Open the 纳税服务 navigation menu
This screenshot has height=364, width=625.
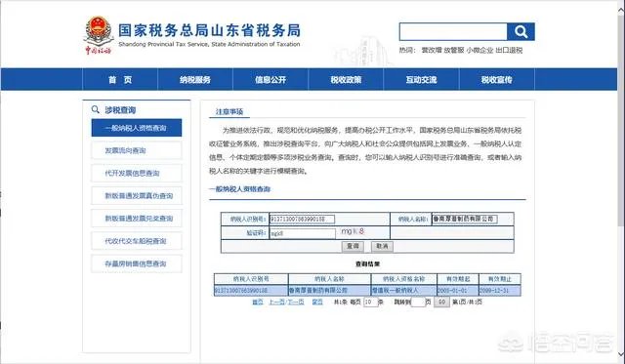pyautogui.click(x=195, y=80)
